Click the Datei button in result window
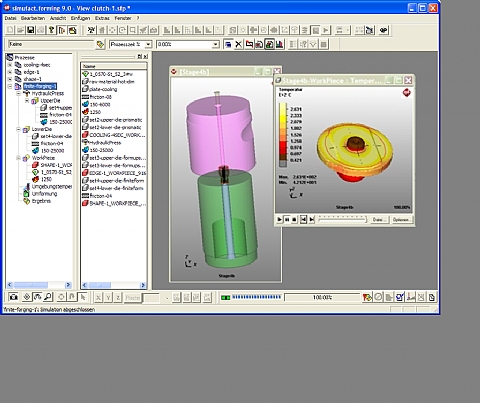 pos(379,220)
